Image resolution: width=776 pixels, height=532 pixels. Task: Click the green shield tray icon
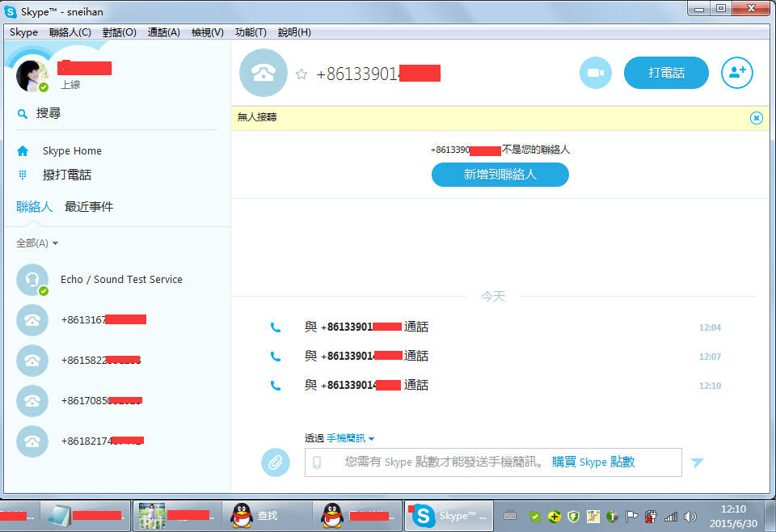pos(573,517)
